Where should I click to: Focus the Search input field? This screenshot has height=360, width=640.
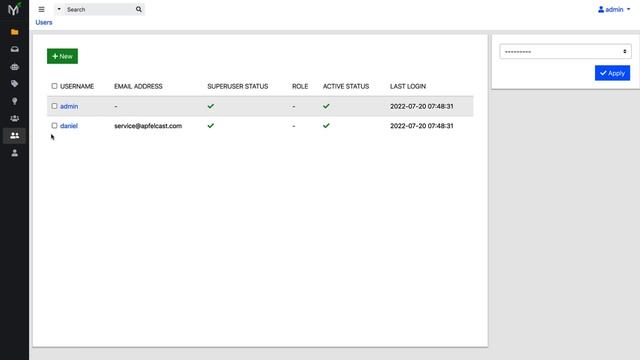pyautogui.click(x=99, y=9)
